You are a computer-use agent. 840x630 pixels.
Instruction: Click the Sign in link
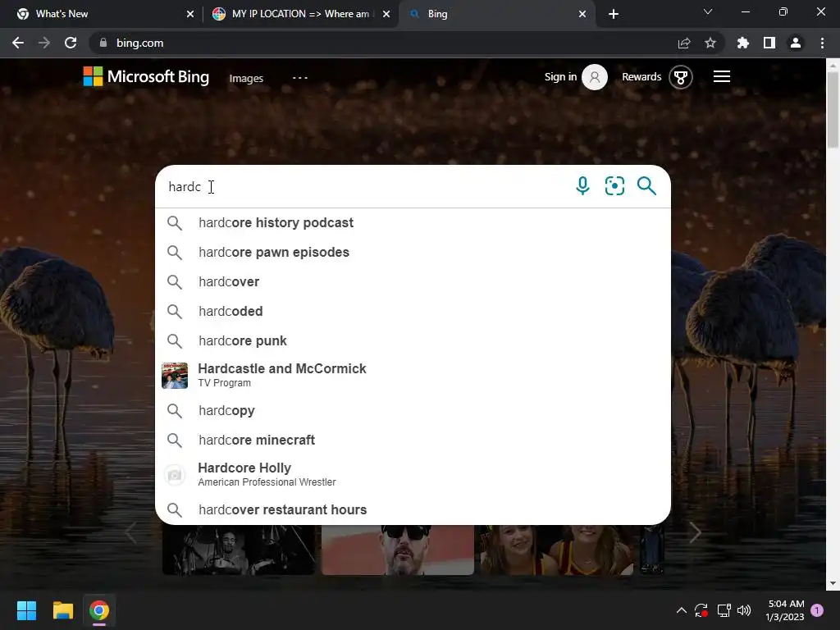pos(560,77)
